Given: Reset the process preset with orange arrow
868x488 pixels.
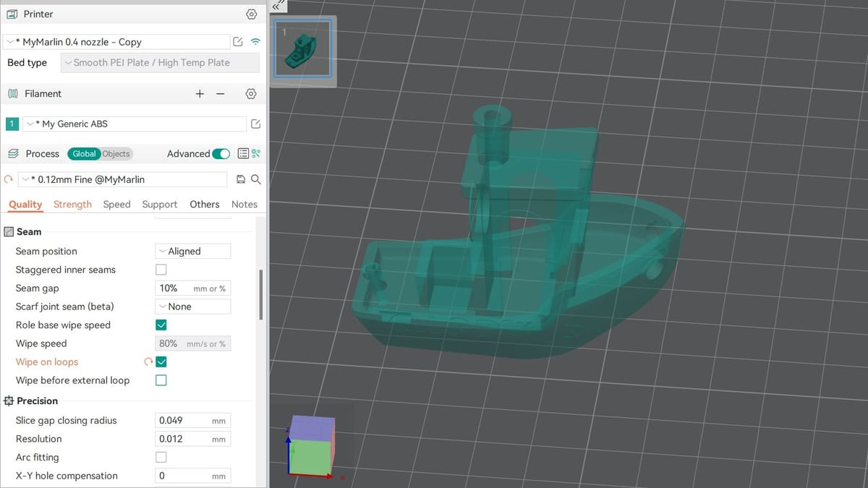Looking at the screenshot, I should (9, 179).
